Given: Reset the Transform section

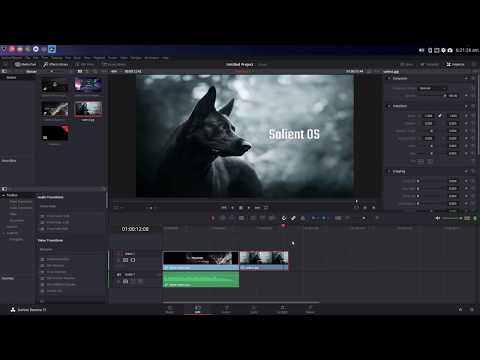Looking at the screenshot, I should 473,106.
